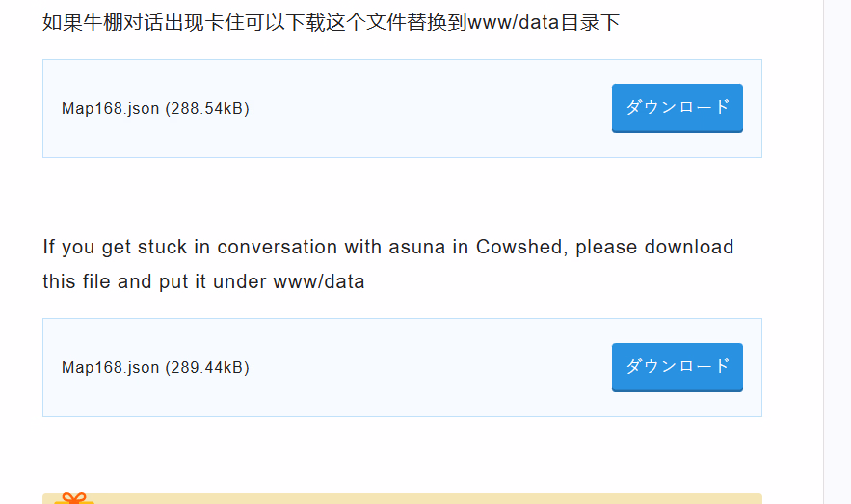Click the "(288.54kB)" size label
This screenshot has width=851, height=504.
point(207,109)
